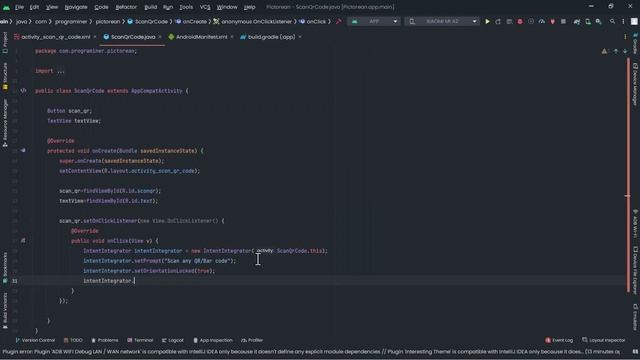Open the Refactor menu

[126, 7]
